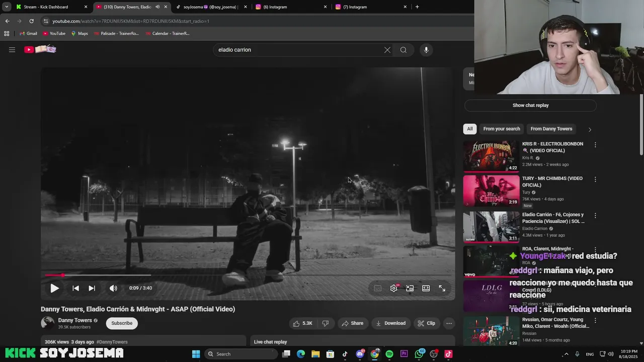Open options for Eladio Carrión visualizer
The image size is (644, 362).
coord(595,215)
